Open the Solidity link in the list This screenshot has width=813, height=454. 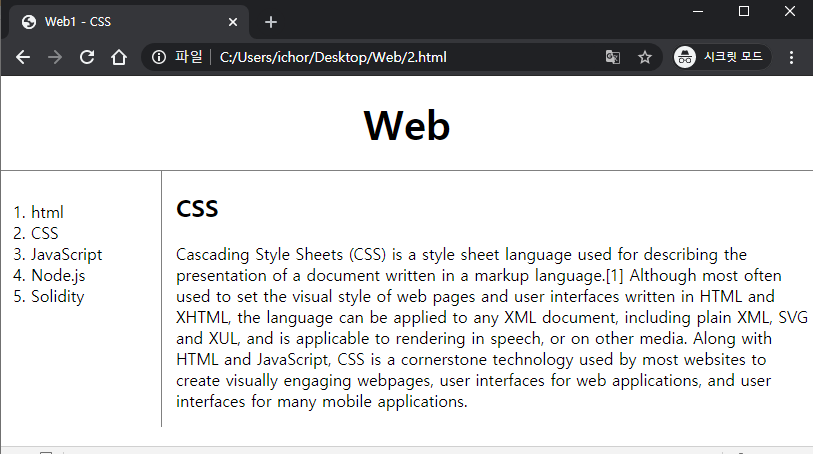coord(58,296)
